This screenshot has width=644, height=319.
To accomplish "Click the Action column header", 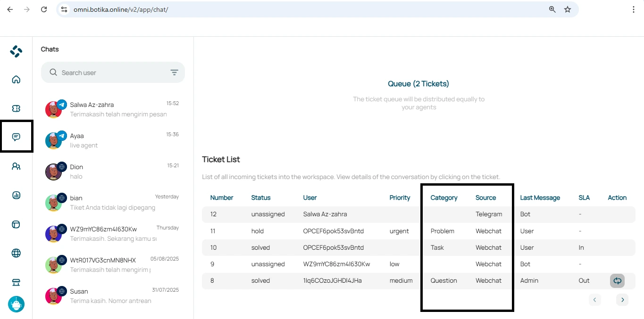I will [x=617, y=198].
